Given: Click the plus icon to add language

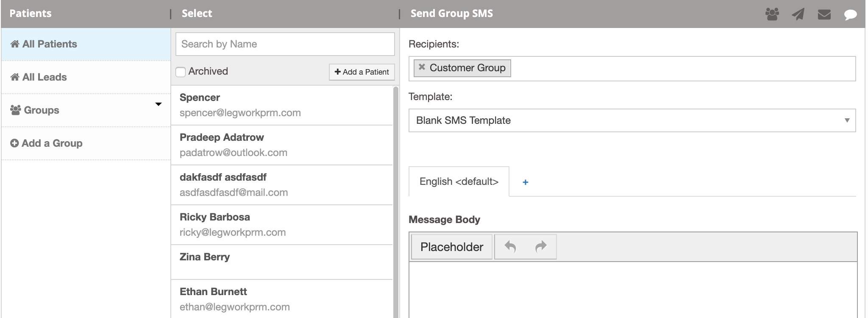Looking at the screenshot, I should pyautogui.click(x=525, y=182).
